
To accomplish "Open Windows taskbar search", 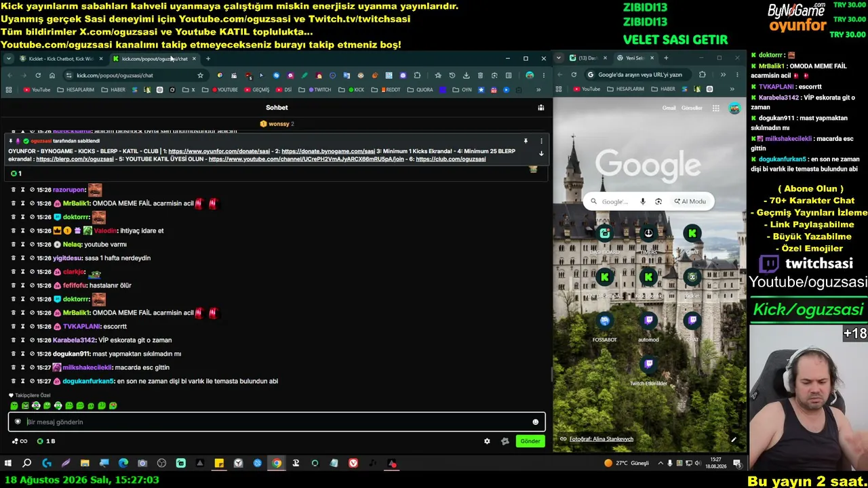I will [27, 464].
